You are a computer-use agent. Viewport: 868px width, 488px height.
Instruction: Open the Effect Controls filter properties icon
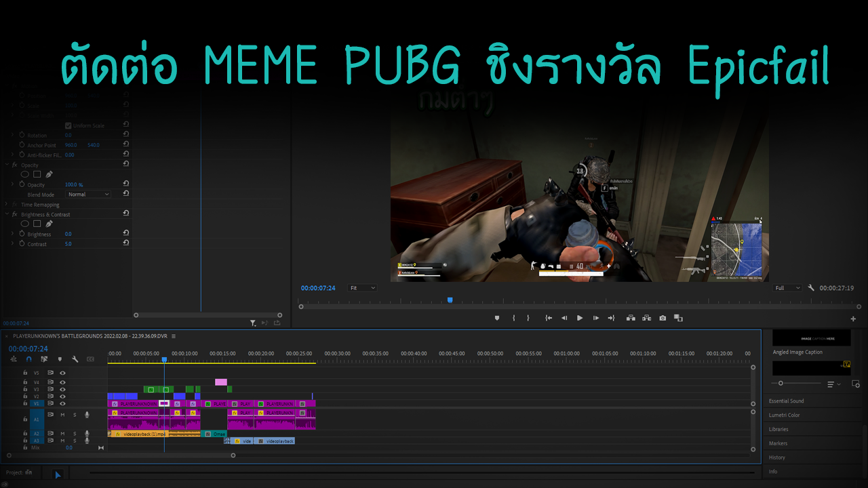click(x=253, y=323)
